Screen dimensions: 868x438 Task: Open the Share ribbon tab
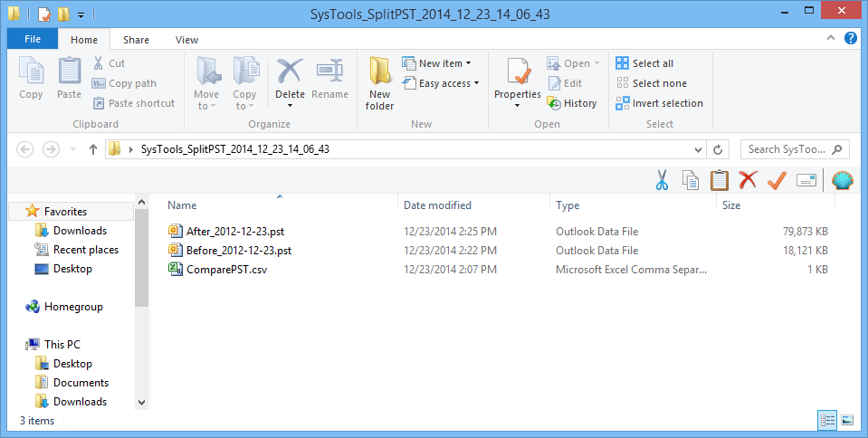(136, 40)
